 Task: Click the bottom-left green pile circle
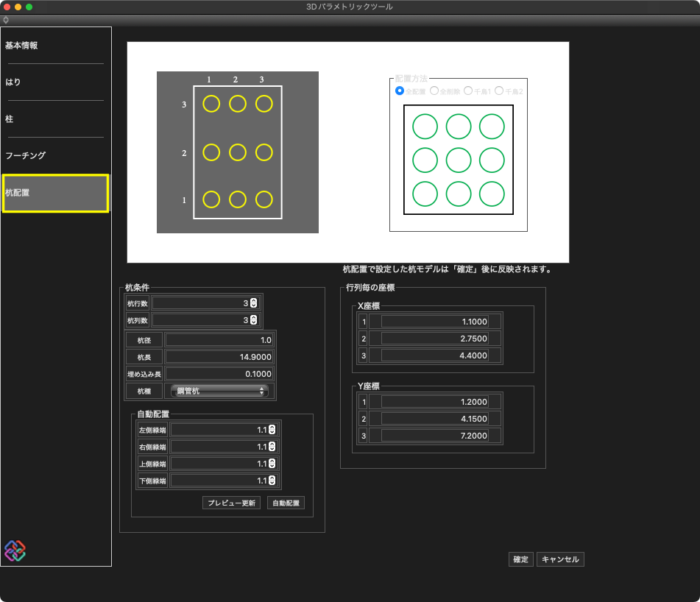[425, 194]
